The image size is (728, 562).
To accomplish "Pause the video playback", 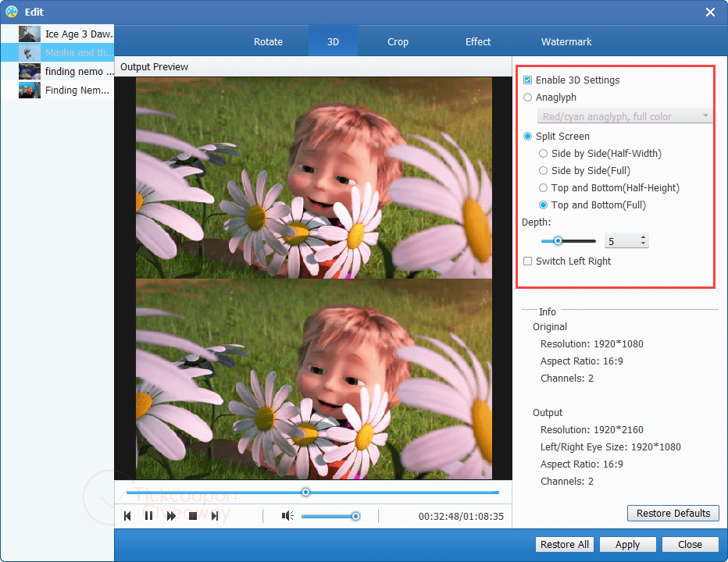I will coord(148,516).
